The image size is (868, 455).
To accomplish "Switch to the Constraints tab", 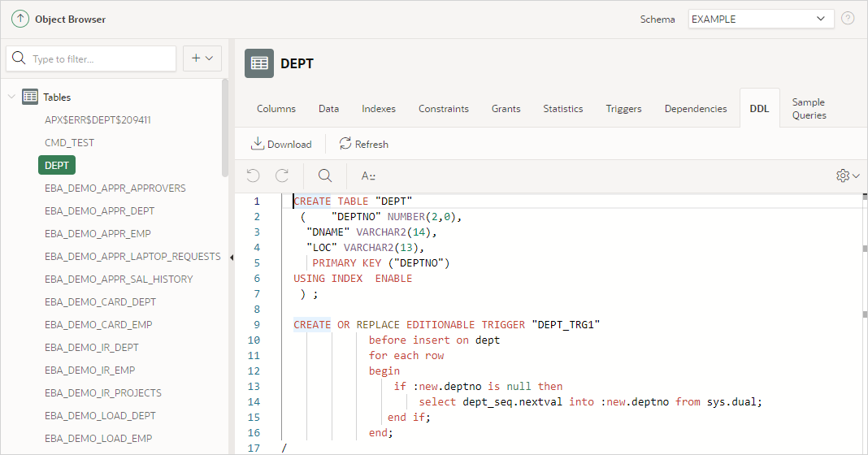I will (443, 109).
